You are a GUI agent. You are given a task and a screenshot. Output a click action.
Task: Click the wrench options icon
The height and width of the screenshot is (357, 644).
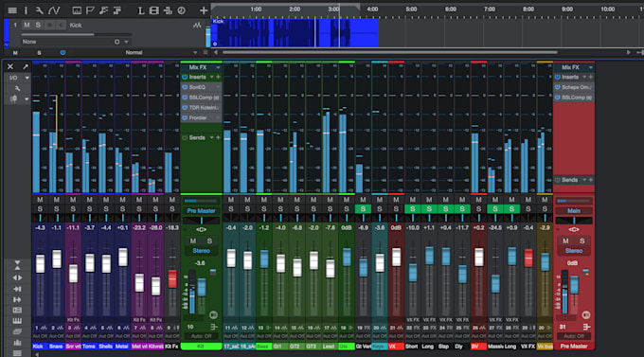tap(39, 10)
